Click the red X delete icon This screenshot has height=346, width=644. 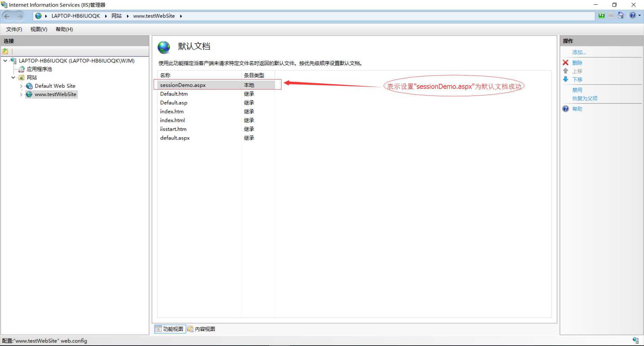coord(566,63)
